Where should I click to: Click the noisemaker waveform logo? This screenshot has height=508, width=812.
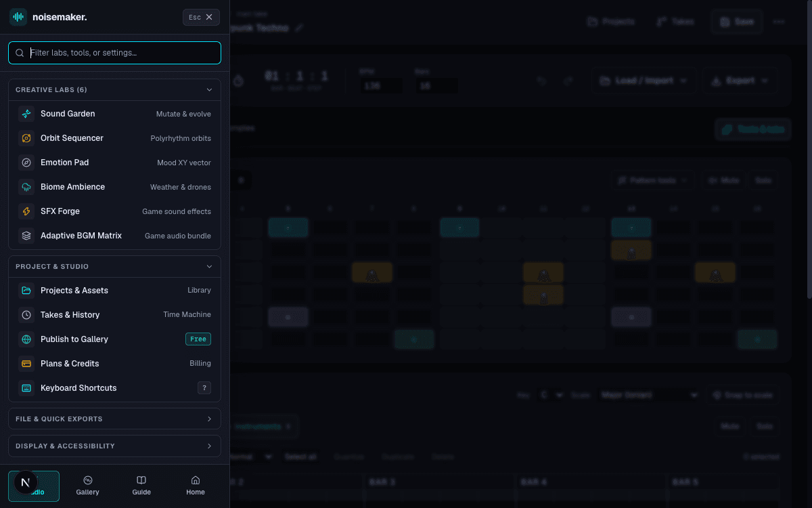(18, 17)
